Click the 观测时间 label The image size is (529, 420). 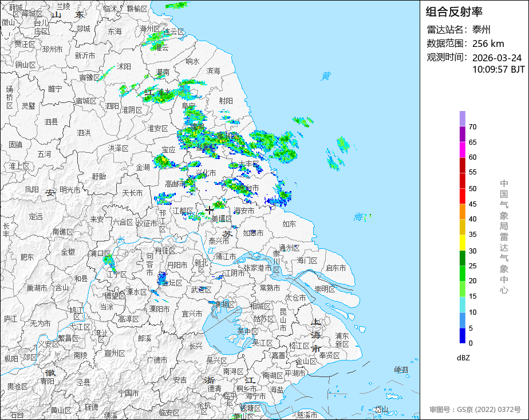click(447, 57)
